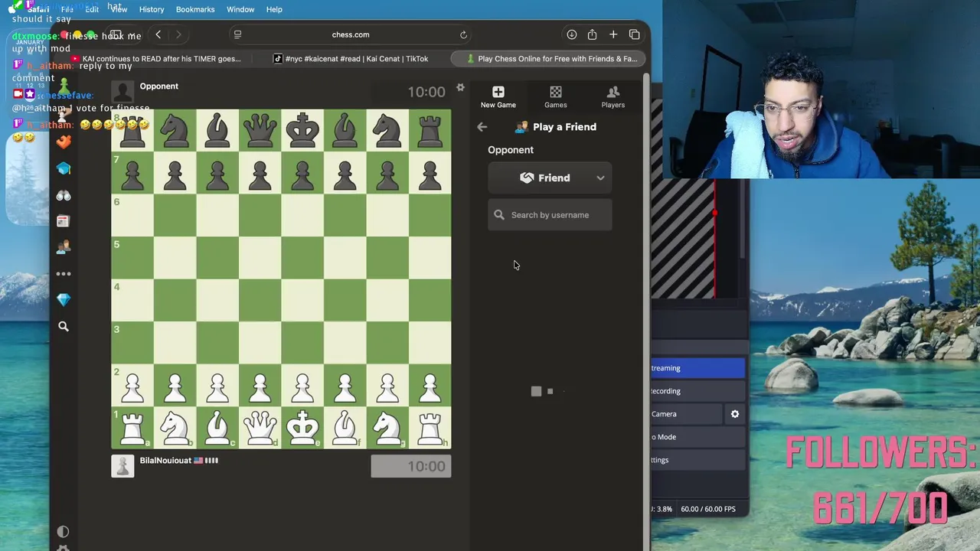Image resolution: width=980 pixels, height=551 pixels.
Task: Toggle the dark/light theme icon at sidebar bottom
Action: [64, 531]
